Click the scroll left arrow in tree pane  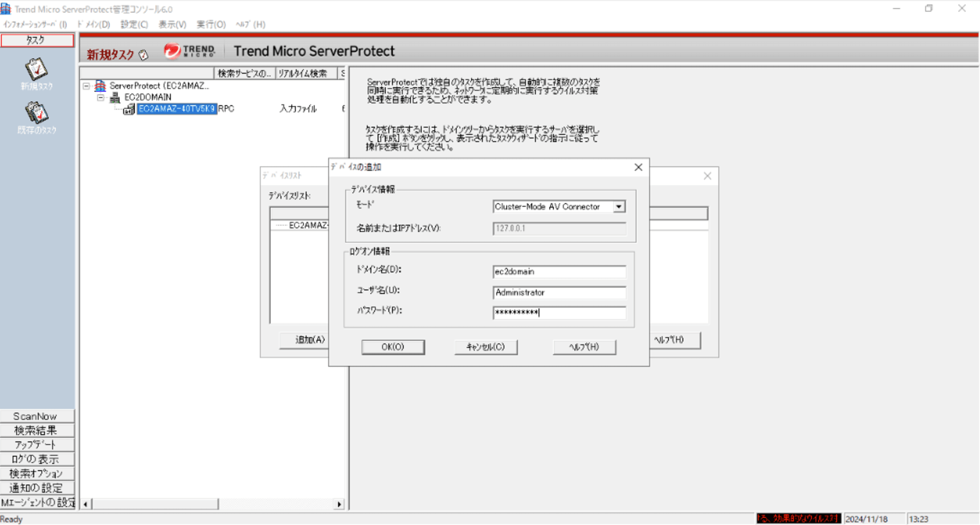pyautogui.click(x=86, y=504)
